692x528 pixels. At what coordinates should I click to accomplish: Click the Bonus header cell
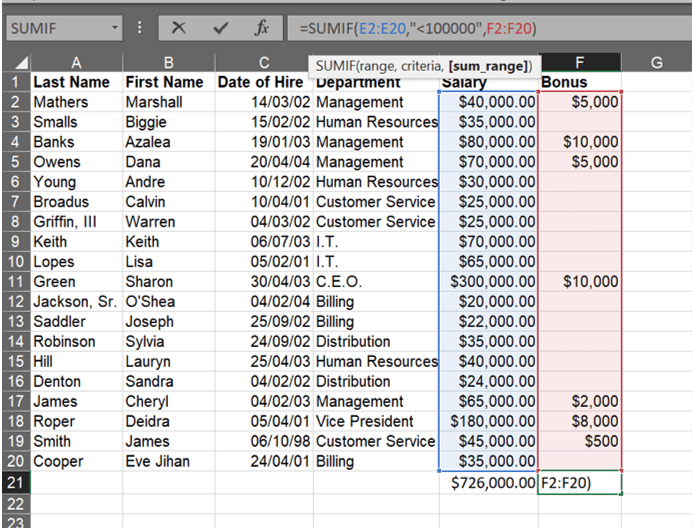tap(579, 82)
